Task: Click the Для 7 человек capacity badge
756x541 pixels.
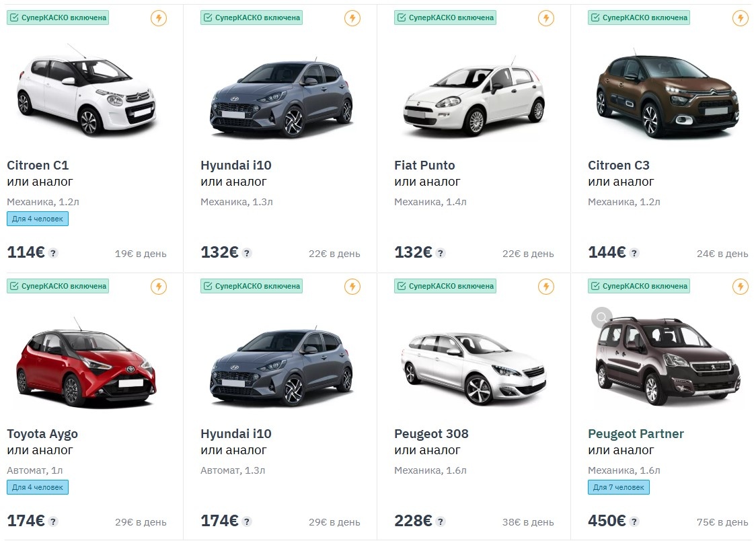Action: (x=618, y=487)
